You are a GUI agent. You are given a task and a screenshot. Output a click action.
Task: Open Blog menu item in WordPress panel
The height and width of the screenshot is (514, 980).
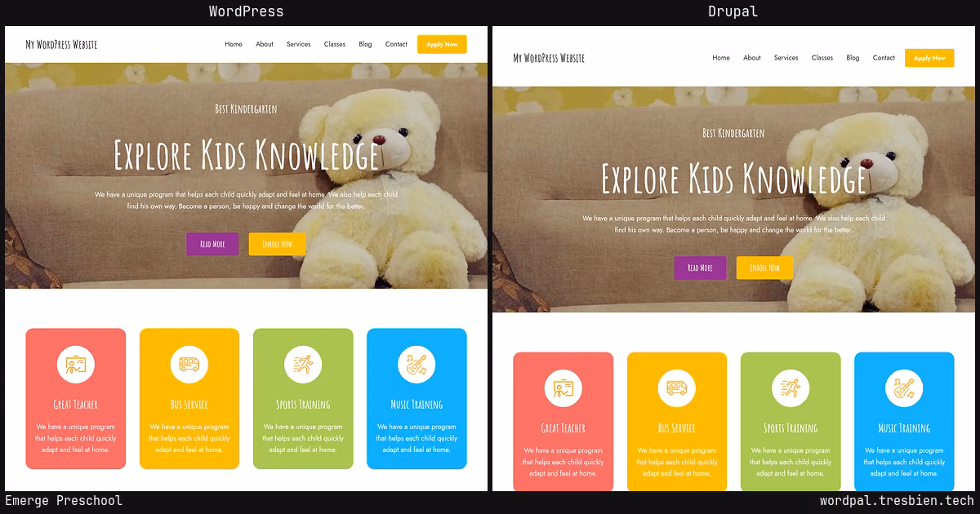pyautogui.click(x=365, y=44)
